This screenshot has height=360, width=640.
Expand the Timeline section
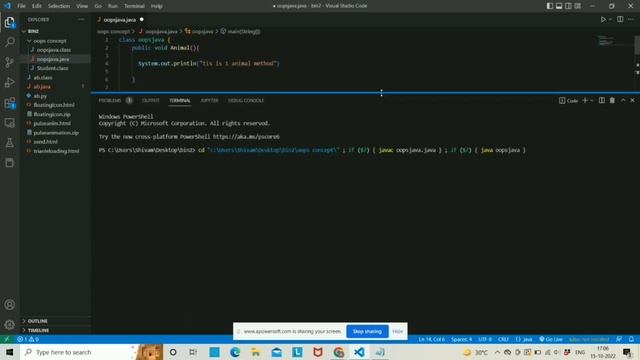click(38, 330)
